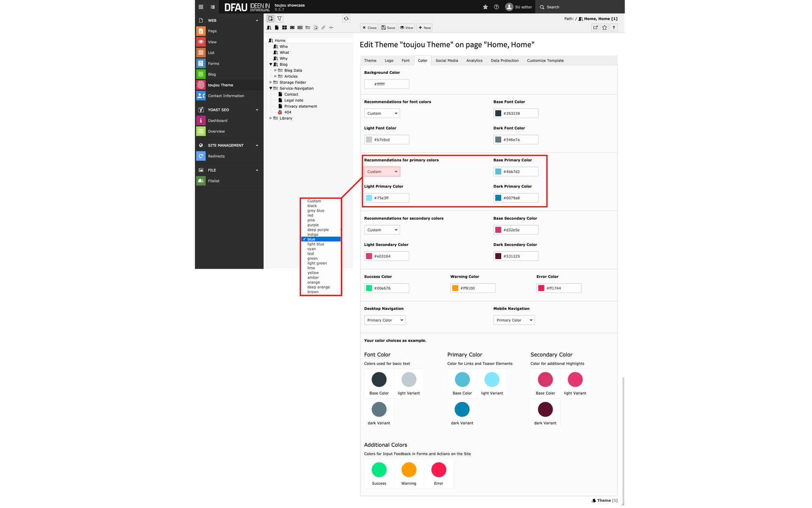This screenshot has height=508, width=812.
Task: Open the Page module
Action: tap(229, 31)
